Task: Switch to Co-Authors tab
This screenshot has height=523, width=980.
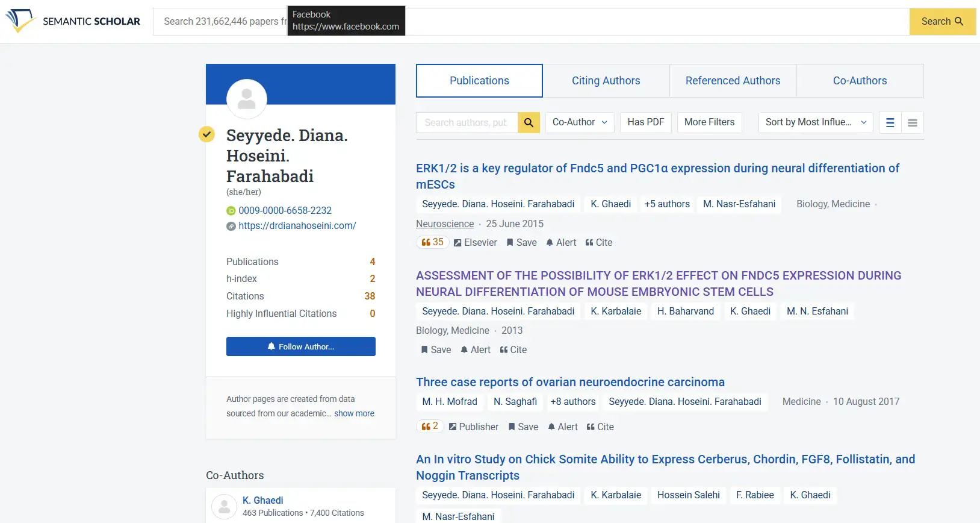Action: pyautogui.click(x=860, y=81)
